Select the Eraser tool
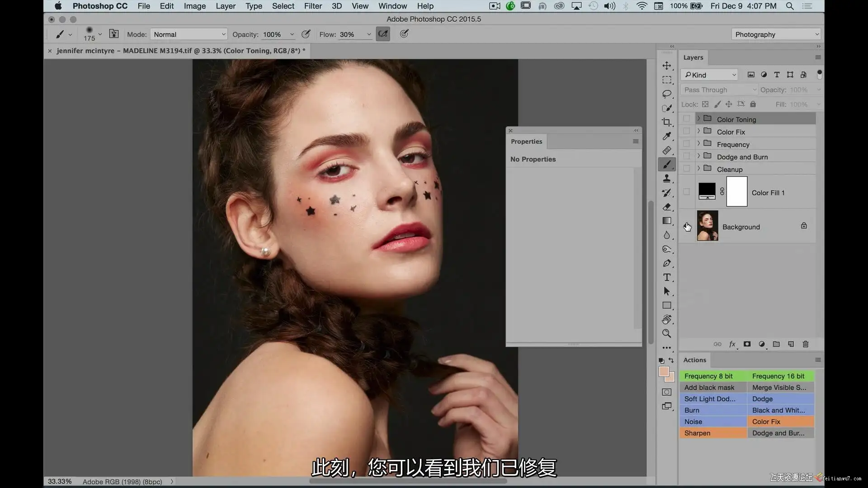This screenshot has height=488, width=868. click(667, 207)
